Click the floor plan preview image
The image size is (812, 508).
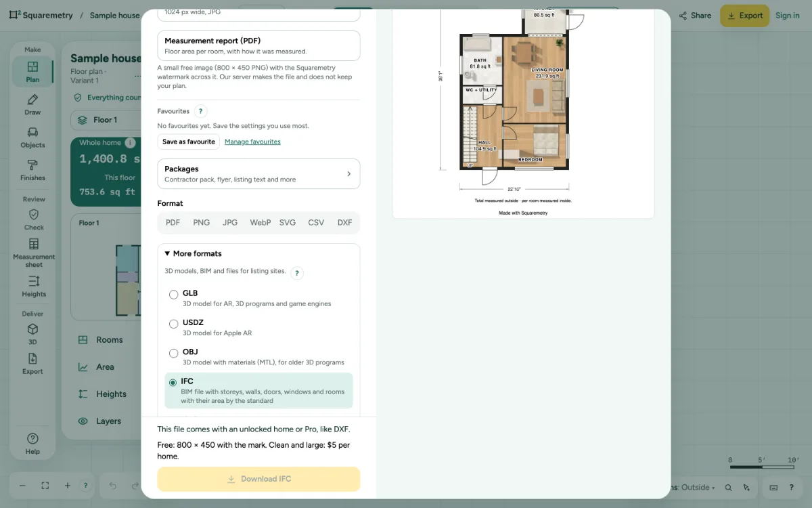523,114
